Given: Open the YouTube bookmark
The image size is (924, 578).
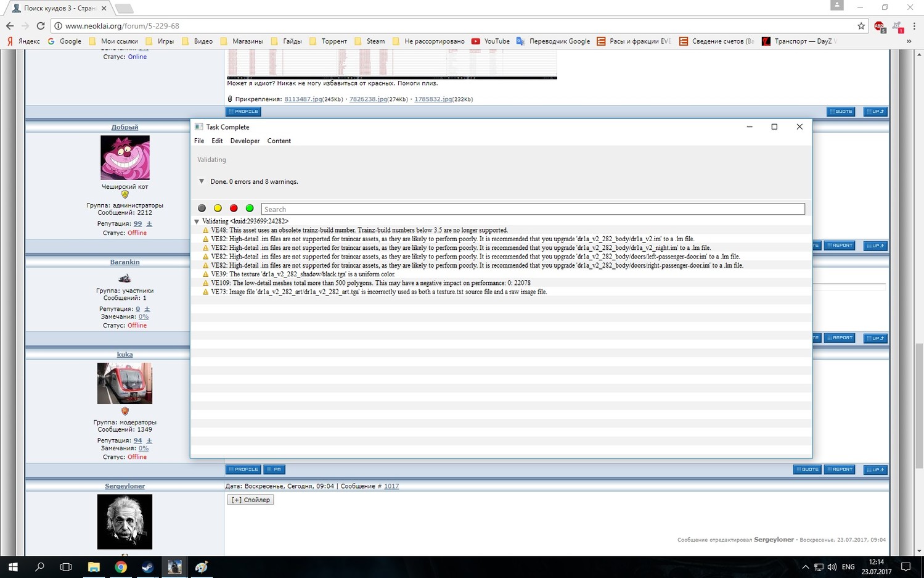Looking at the screenshot, I should [491, 41].
